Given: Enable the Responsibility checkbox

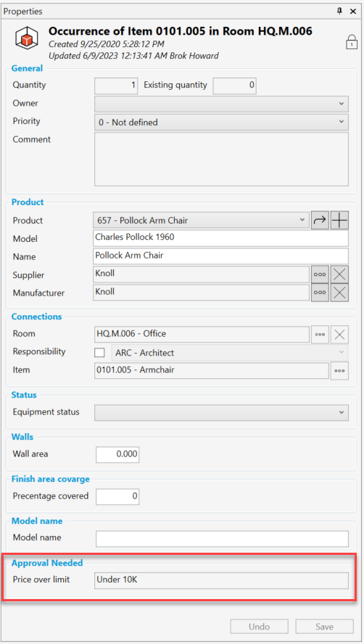Looking at the screenshot, I should click(x=99, y=353).
